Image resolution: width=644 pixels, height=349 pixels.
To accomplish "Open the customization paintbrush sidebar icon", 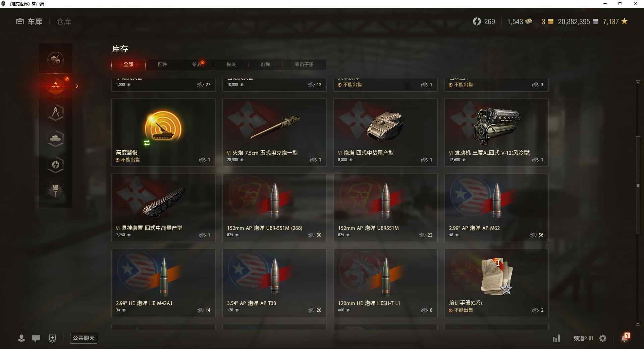I will click(56, 191).
